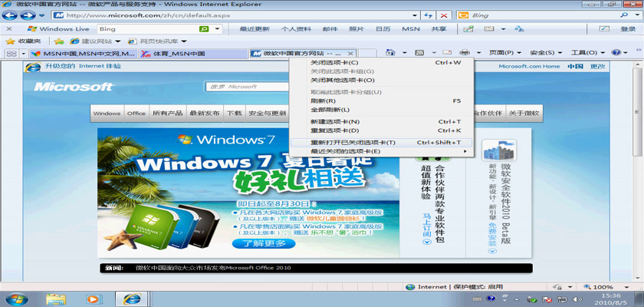Open the Office tab in the Microsoft navigation
This screenshot has width=644, height=307.
136,114
